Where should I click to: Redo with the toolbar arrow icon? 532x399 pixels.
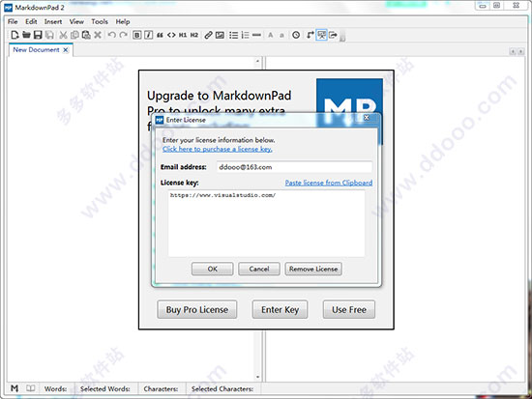point(124,35)
